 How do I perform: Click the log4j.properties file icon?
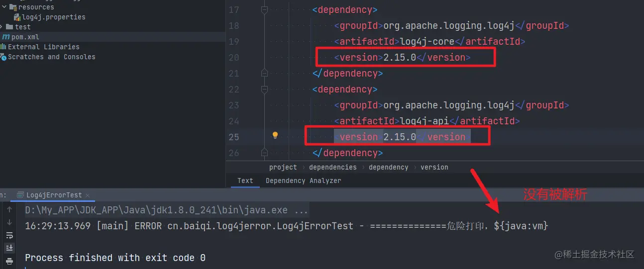pyautogui.click(x=17, y=17)
